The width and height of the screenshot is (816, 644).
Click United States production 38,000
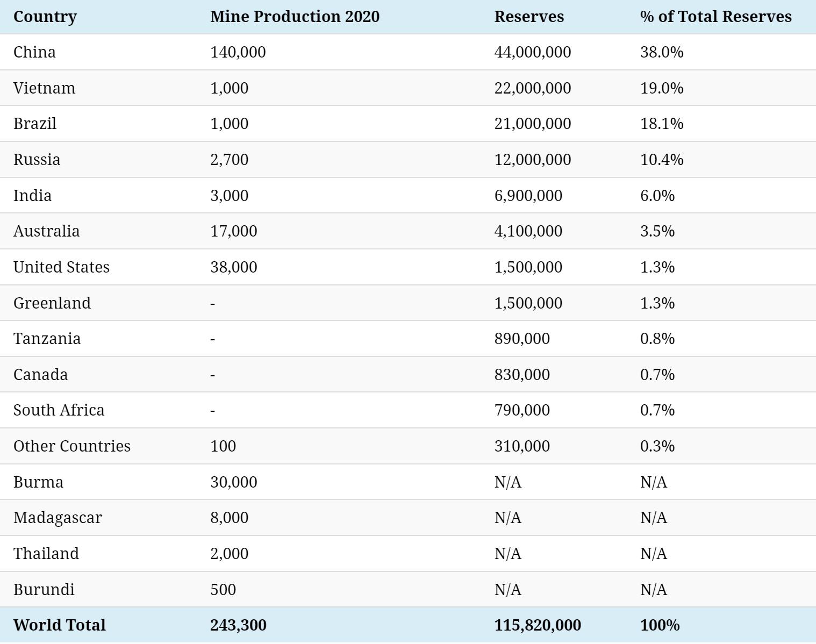tap(234, 267)
